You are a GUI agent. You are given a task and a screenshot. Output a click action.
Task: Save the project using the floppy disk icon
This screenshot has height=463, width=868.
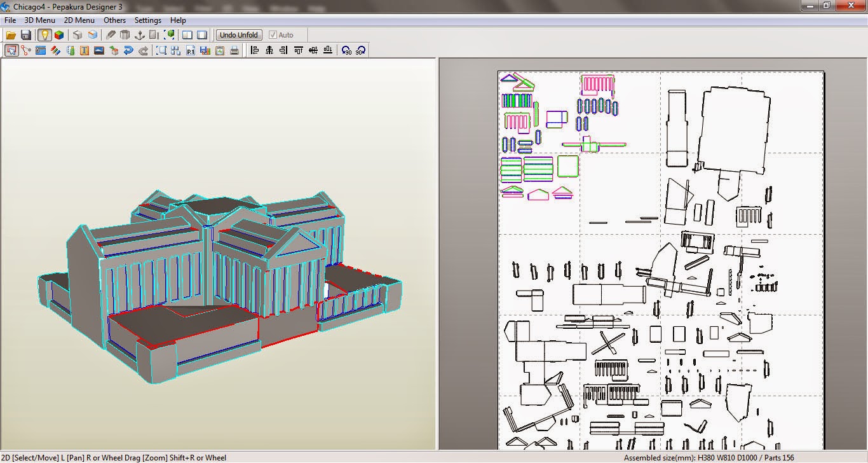tap(26, 35)
